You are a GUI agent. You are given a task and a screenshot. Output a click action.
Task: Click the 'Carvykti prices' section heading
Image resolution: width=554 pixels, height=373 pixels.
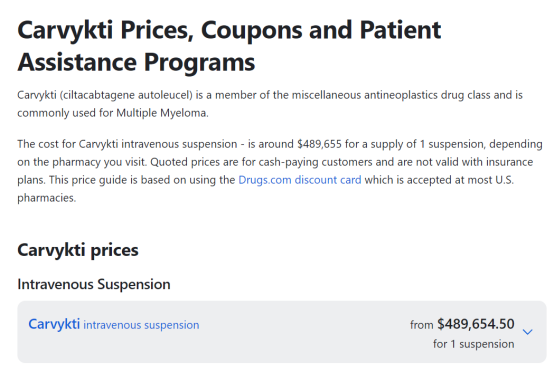(78, 250)
